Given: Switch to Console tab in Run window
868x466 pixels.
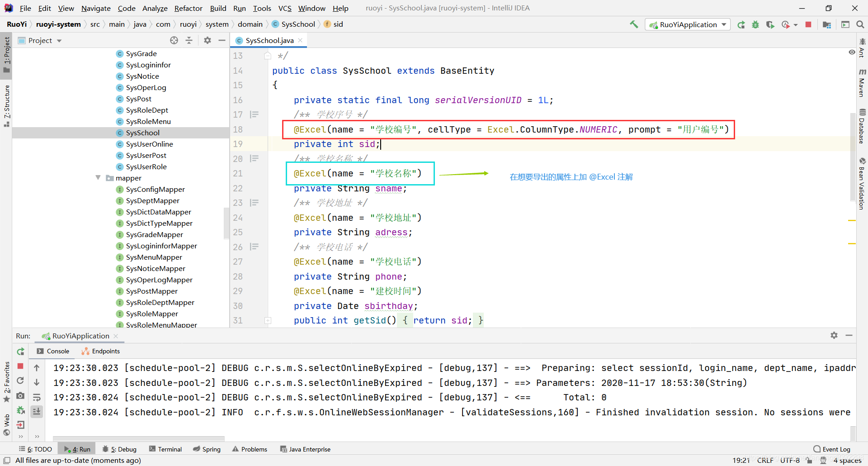Looking at the screenshot, I should (x=53, y=351).
